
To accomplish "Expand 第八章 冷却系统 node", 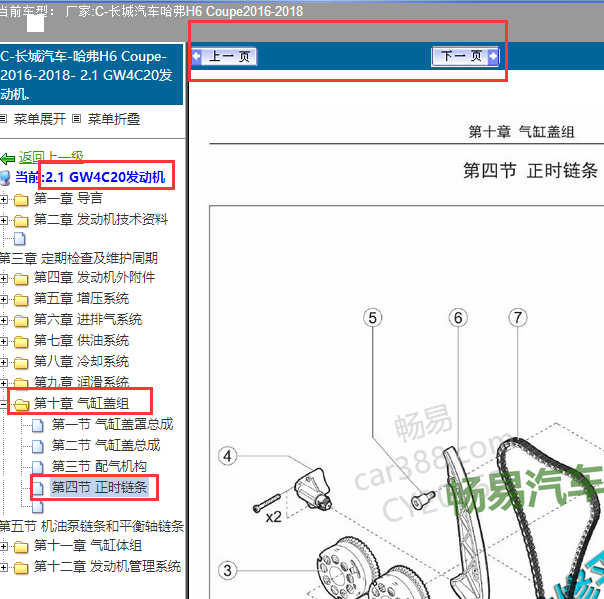I will [x=3, y=362].
